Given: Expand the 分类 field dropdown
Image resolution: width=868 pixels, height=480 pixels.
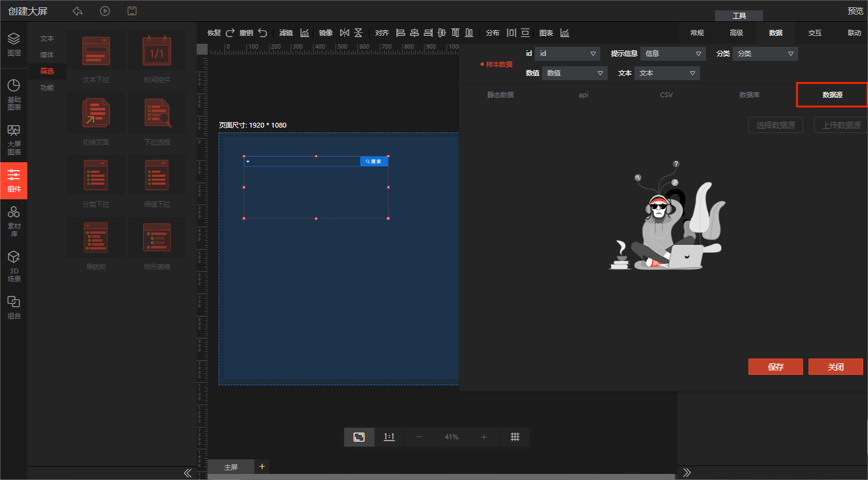Looking at the screenshot, I should pos(765,53).
